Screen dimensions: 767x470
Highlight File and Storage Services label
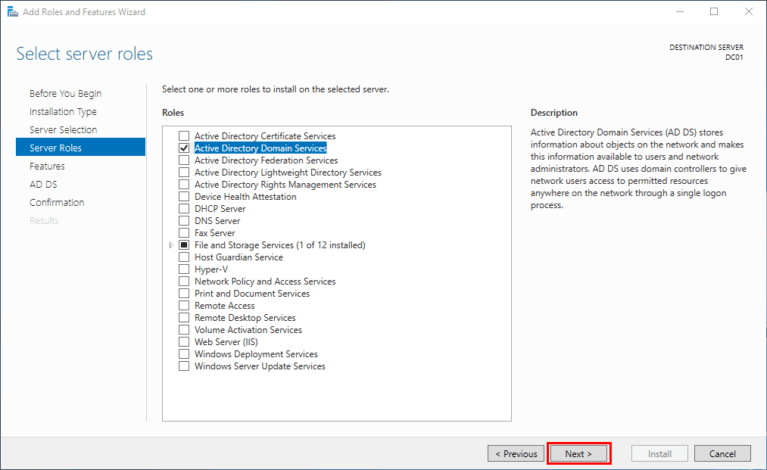[x=280, y=245]
